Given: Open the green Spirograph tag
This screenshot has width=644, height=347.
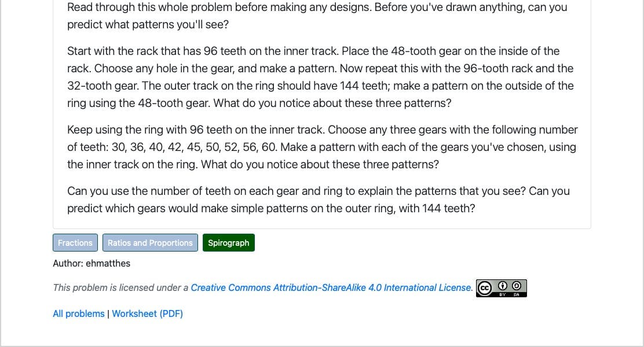Looking at the screenshot, I should [228, 243].
